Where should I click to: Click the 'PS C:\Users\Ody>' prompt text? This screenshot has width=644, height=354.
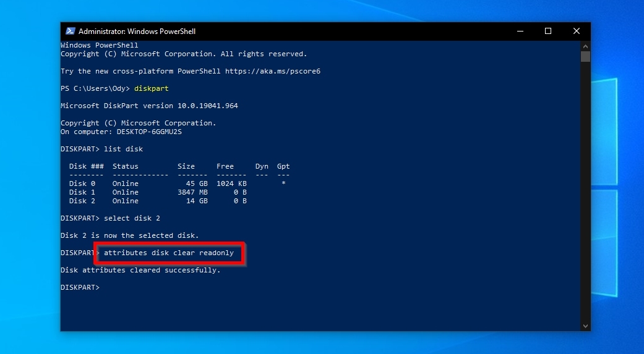point(95,88)
